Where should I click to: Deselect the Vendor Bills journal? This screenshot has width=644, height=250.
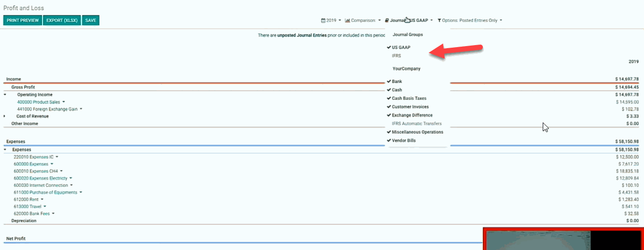[404, 140]
